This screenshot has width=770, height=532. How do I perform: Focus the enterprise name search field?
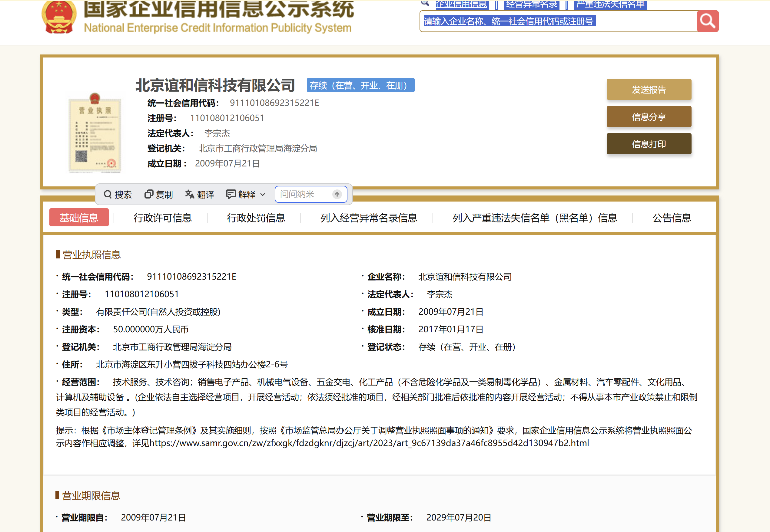pyautogui.click(x=557, y=21)
